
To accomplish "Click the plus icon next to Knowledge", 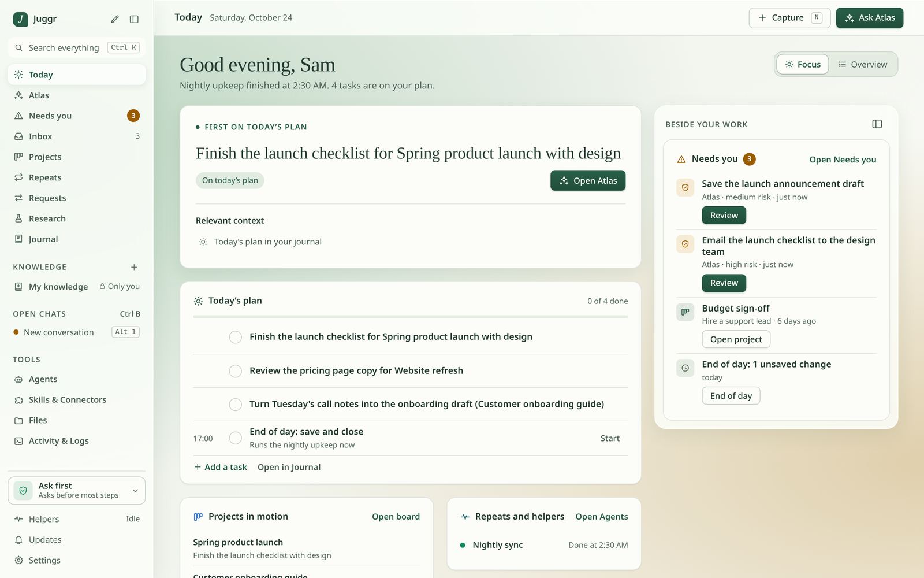I will [x=134, y=267].
